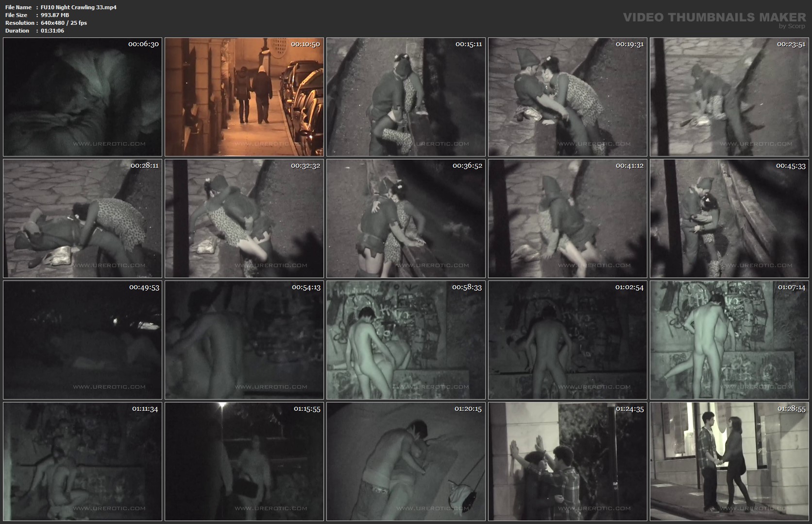Open the thumbnail at 01:15:55

(x=244, y=461)
